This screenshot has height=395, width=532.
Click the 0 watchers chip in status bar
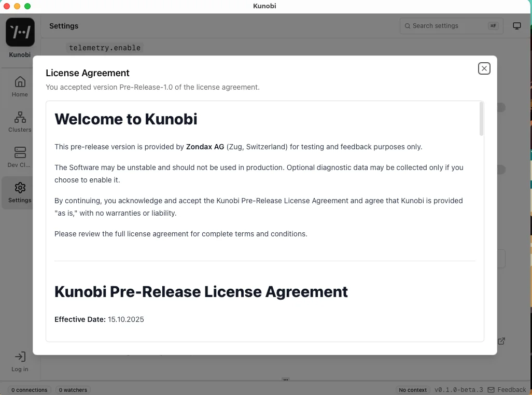[73, 389]
